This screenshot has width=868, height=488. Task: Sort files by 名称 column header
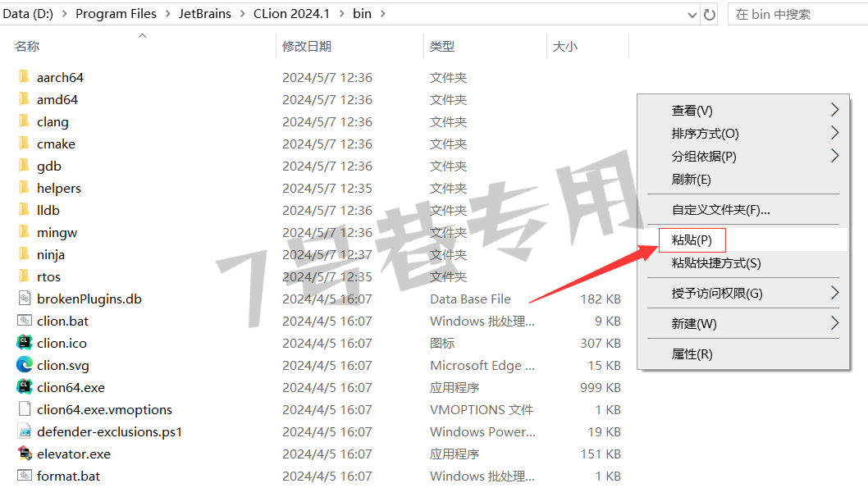27,47
